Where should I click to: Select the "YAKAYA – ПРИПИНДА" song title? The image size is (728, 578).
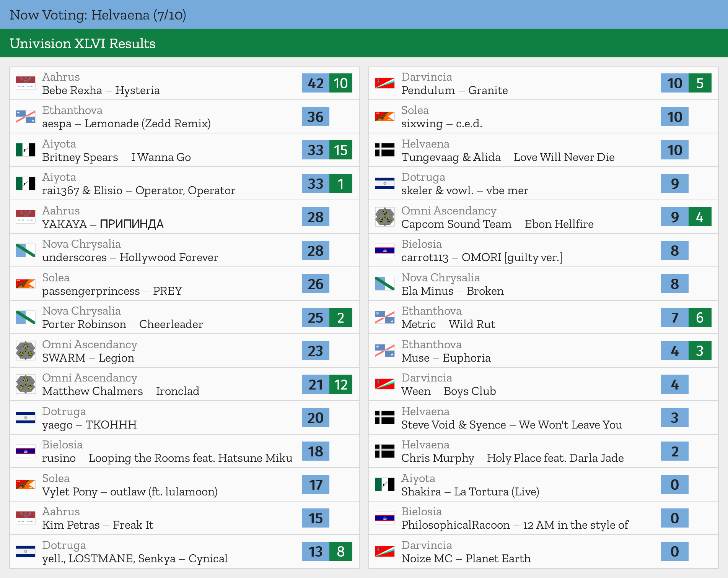pyautogui.click(x=103, y=224)
